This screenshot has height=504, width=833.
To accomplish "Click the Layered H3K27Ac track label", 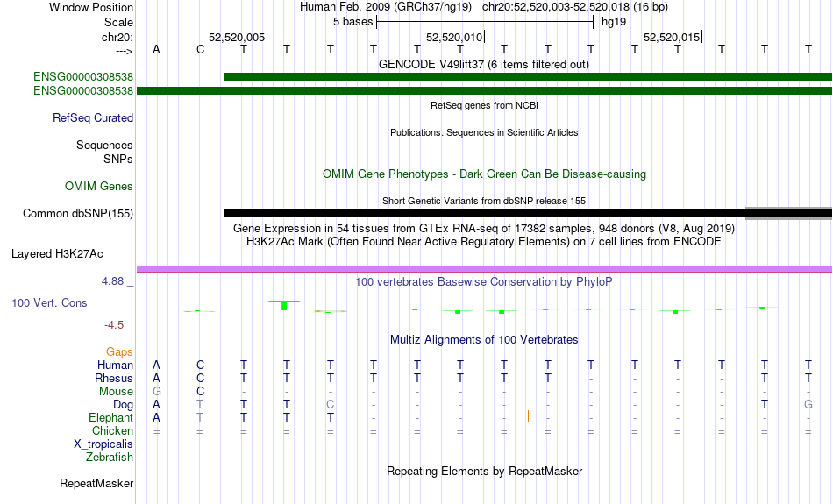I will 57,254.
